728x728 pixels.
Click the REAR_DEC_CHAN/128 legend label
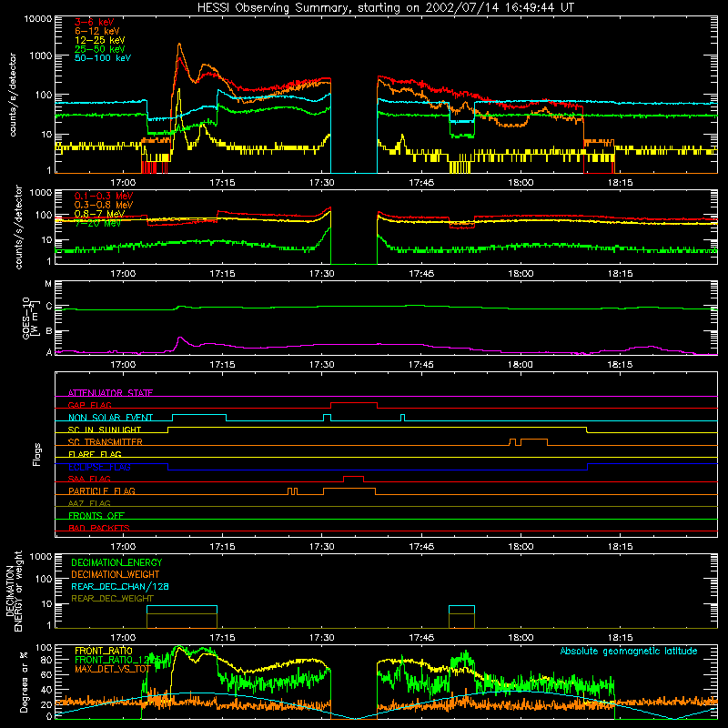click(120, 586)
